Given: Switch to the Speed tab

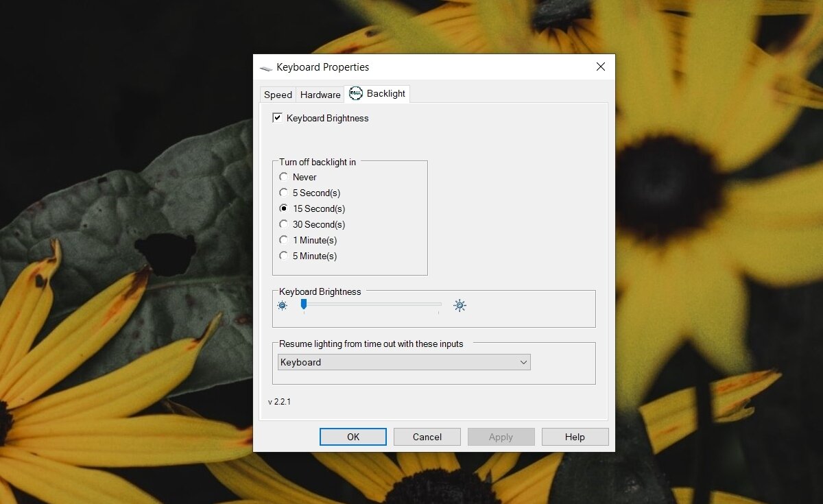Looking at the screenshot, I should 278,95.
